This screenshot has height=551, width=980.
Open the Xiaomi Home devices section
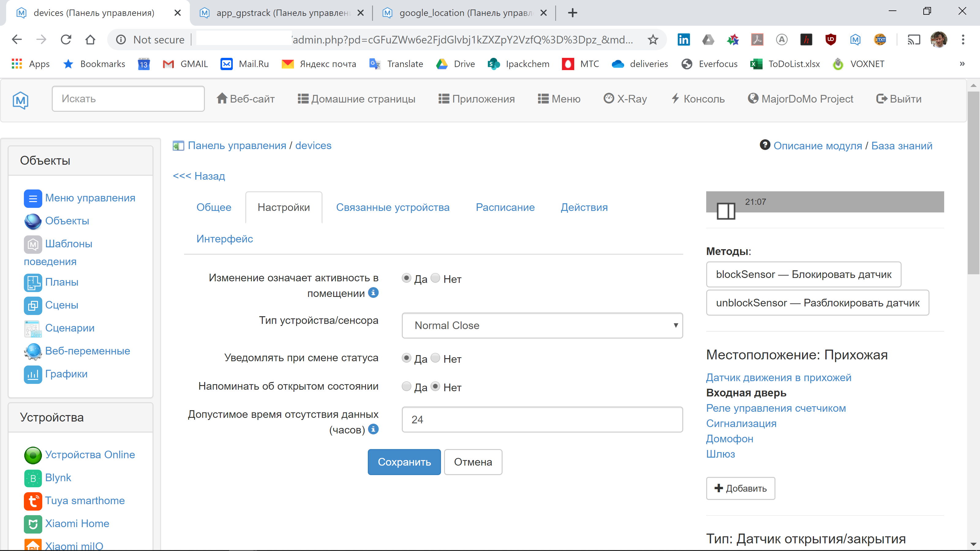coord(77,523)
